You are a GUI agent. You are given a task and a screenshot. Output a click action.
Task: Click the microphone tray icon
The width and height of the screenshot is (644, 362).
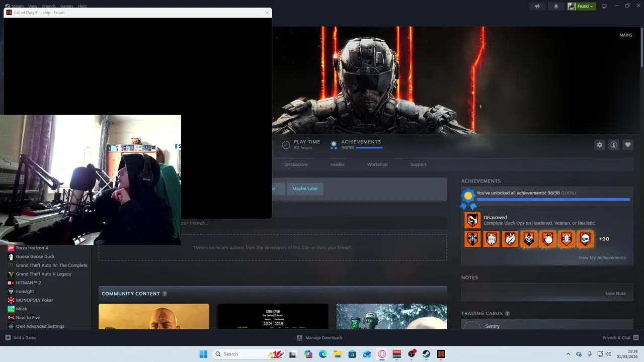point(590,354)
